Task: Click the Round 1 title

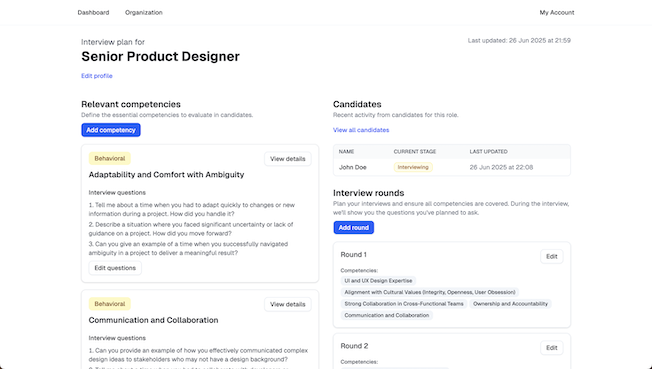Action: pos(353,255)
